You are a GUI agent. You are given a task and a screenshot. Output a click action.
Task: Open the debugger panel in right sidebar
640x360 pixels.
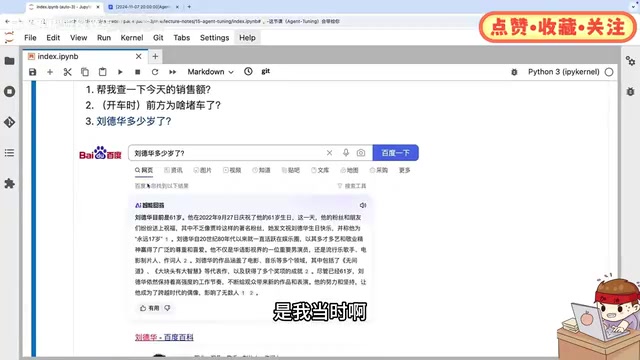(x=630, y=91)
